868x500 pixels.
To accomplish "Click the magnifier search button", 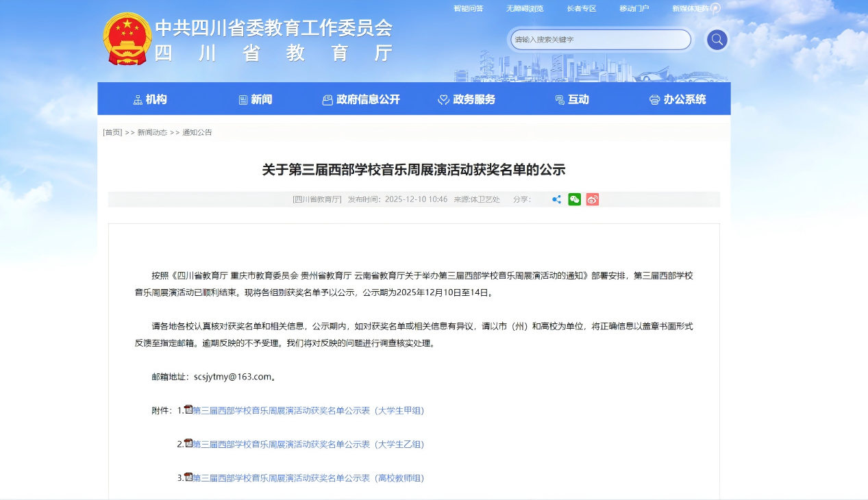I will point(717,40).
